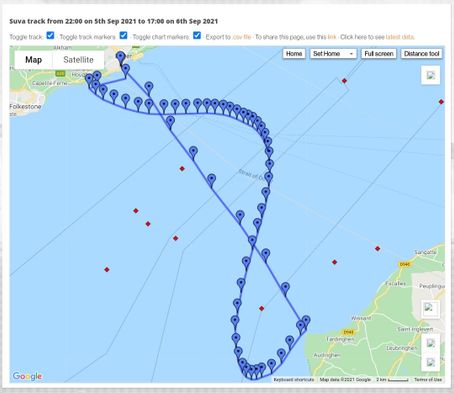Click the red diamond marker below Set Home

point(344,81)
